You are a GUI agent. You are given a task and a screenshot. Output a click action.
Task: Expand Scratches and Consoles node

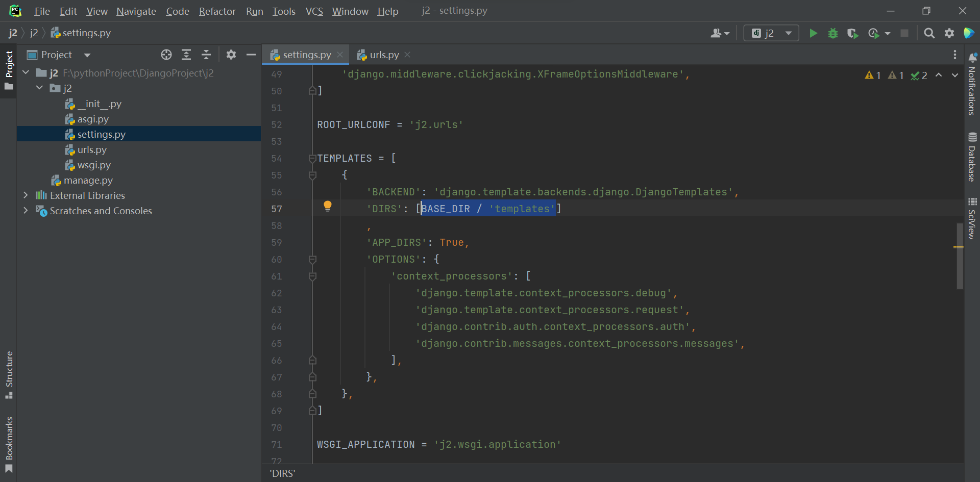[x=26, y=211]
